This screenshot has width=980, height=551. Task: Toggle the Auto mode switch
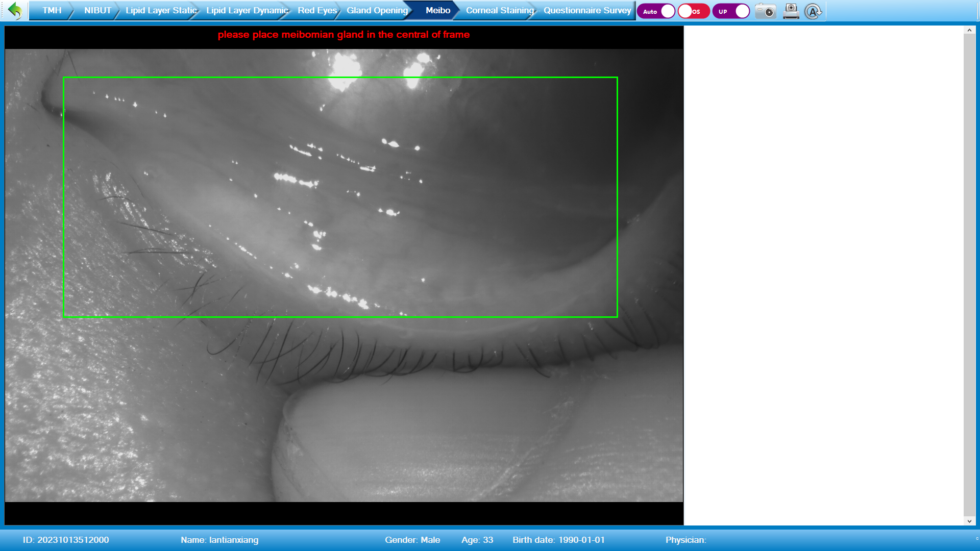(x=656, y=11)
